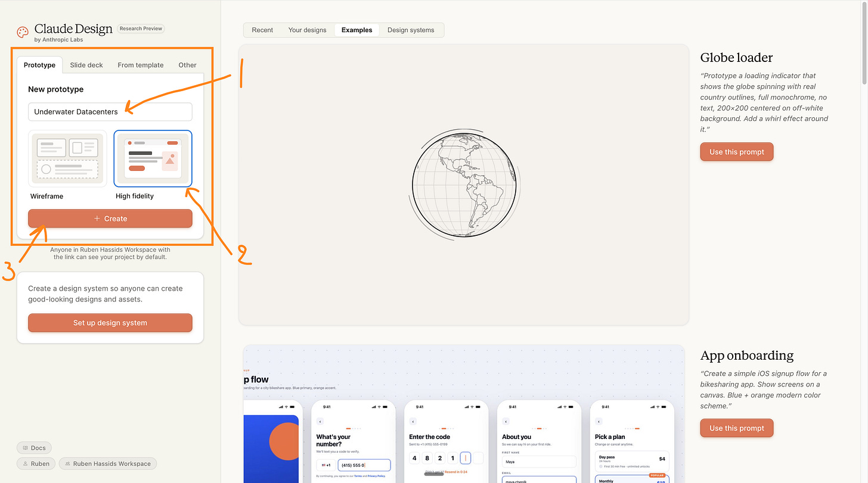Click the "New prototype" heading

pos(55,89)
